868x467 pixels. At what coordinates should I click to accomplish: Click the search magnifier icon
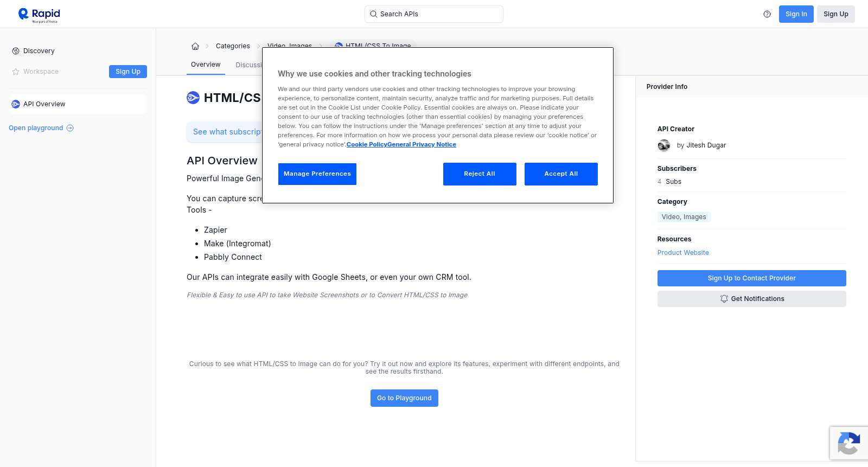tap(373, 14)
